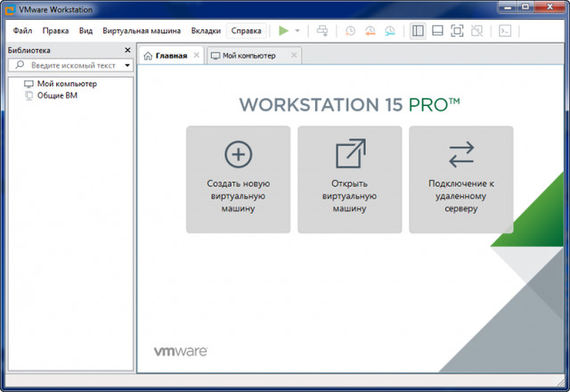This screenshot has height=392, width=570.
Task: Select Общие ВМ in the library tree
Action: [57, 95]
